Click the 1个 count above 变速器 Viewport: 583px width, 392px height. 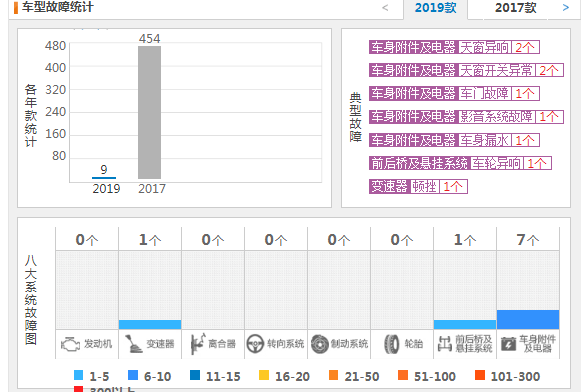pos(150,240)
